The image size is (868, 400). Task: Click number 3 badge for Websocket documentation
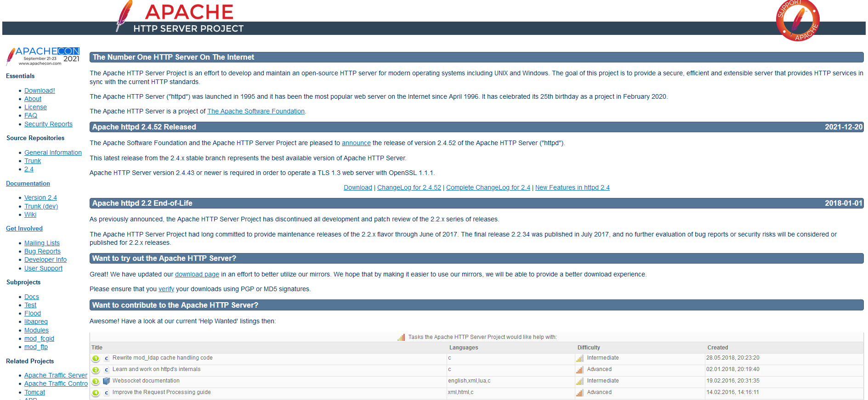click(96, 382)
